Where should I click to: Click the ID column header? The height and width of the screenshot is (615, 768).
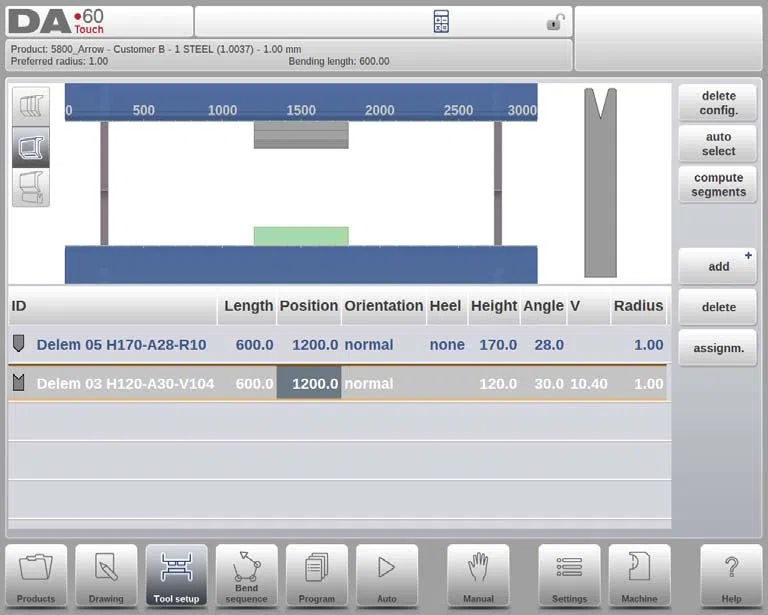pyautogui.click(x=113, y=306)
